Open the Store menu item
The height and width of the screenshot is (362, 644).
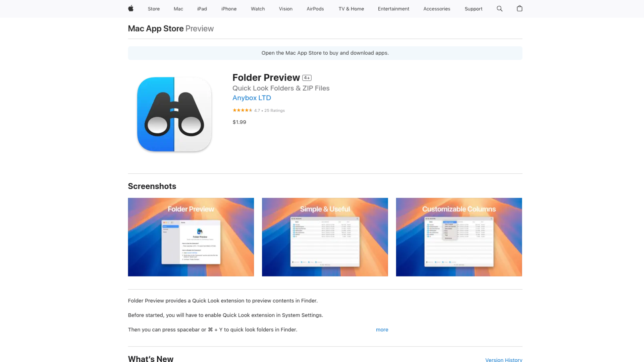[154, 9]
